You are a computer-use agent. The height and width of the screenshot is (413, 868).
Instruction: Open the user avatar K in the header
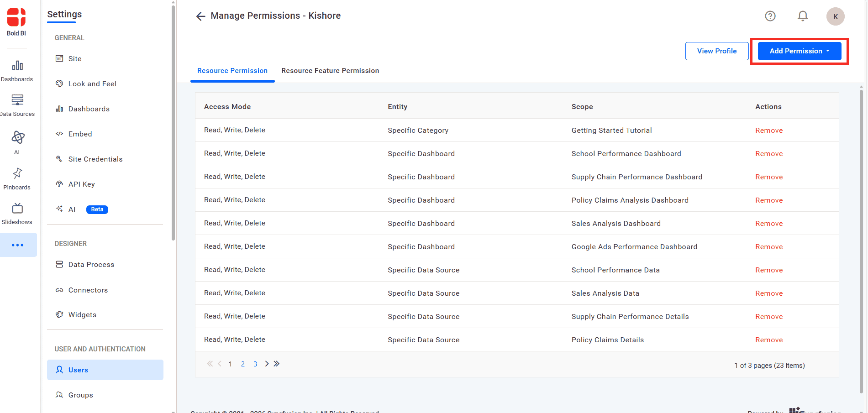(x=836, y=16)
